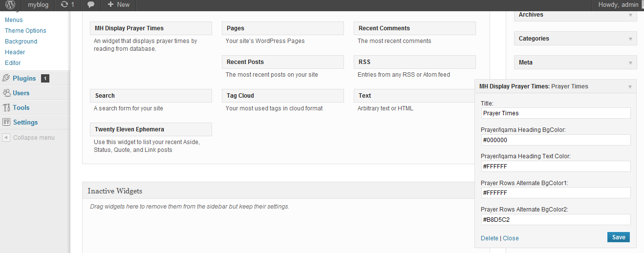This screenshot has width=644, height=253.
Task: Click the Settings sliders icon
Action: (x=6, y=122)
